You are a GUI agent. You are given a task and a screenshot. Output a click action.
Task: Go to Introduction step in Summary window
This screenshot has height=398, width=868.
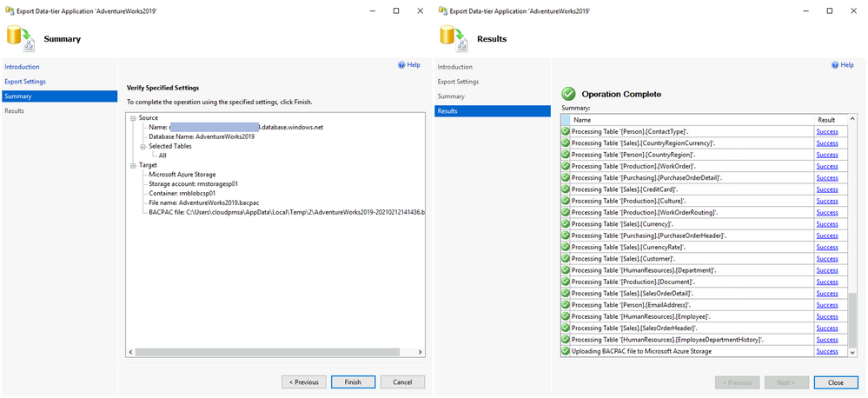[22, 67]
